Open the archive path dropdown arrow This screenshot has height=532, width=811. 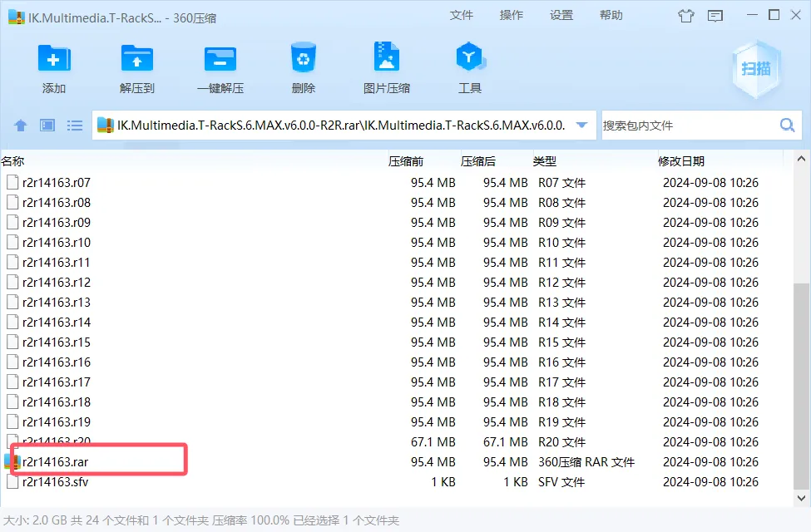581,125
